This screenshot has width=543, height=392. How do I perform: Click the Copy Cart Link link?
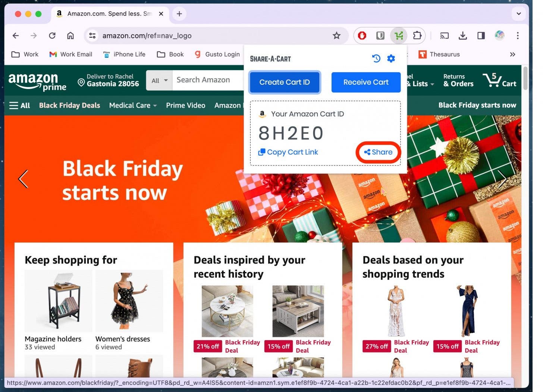pyautogui.click(x=288, y=152)
